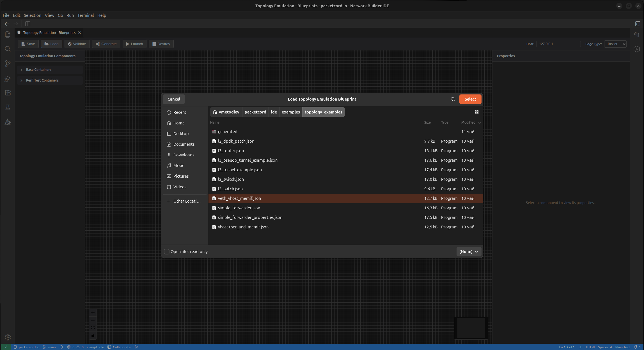Screen dimensions: 644x350
Task: Click the topology_examples breadcrumb tab
Action: click(323, 112)
